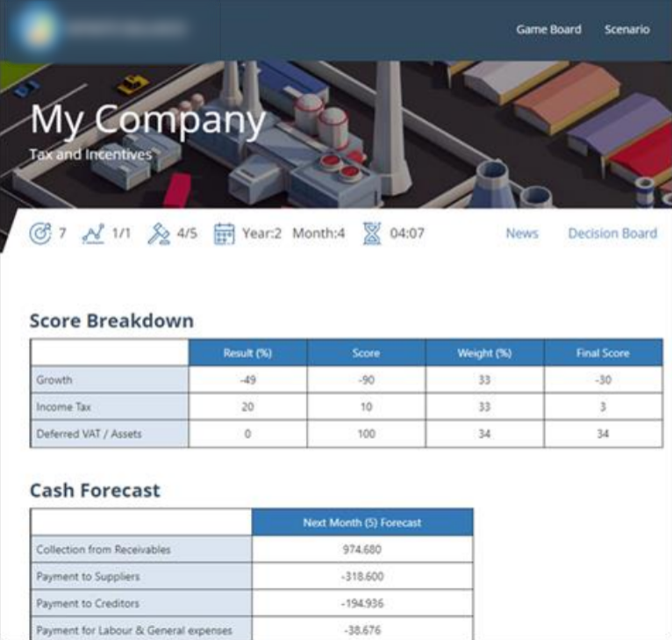The image size is (672, 640).
Task: Select the Result (%) column header
Action: pos(247,353)
